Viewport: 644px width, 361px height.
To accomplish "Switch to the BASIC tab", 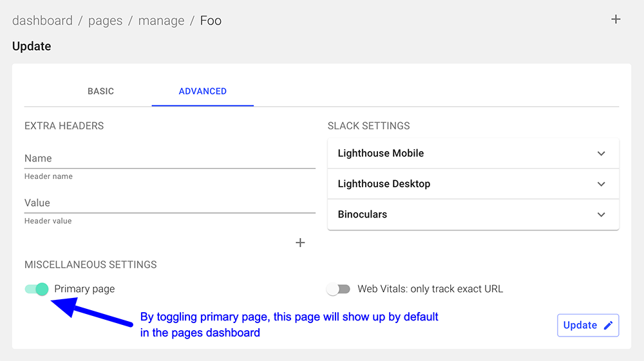I will (x=100, y=91).
